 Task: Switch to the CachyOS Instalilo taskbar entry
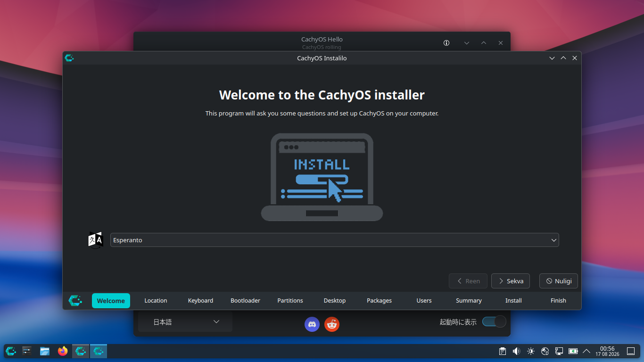99,351
